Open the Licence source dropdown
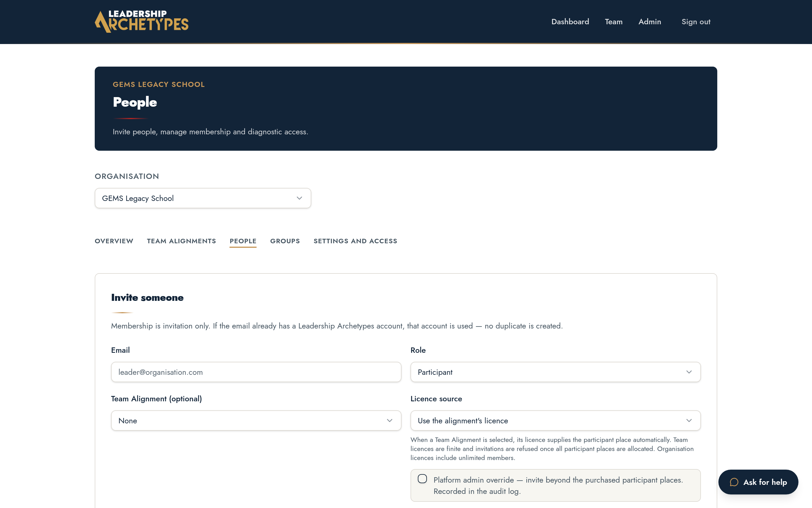This screenshot has width=812, height=508. click(x=555, y=420)
